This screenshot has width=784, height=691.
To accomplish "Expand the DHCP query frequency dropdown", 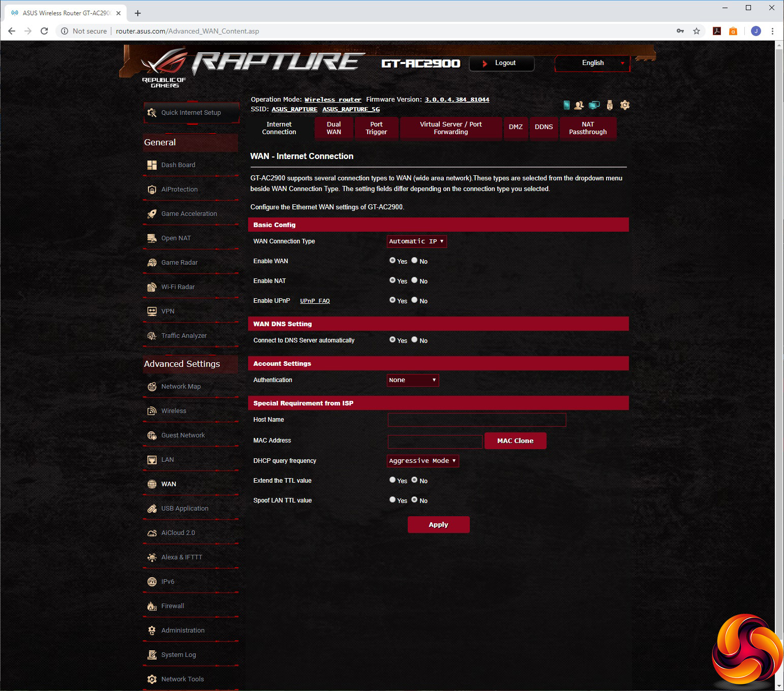I will tap(423, 461).
